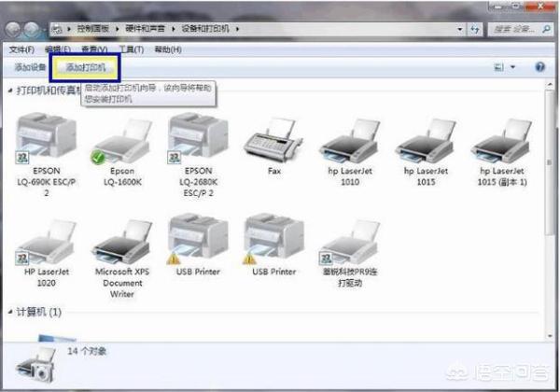
Task: Select the hp LaserJet 1015 printer
Action: pyautogui.click(x=426, y=153)
